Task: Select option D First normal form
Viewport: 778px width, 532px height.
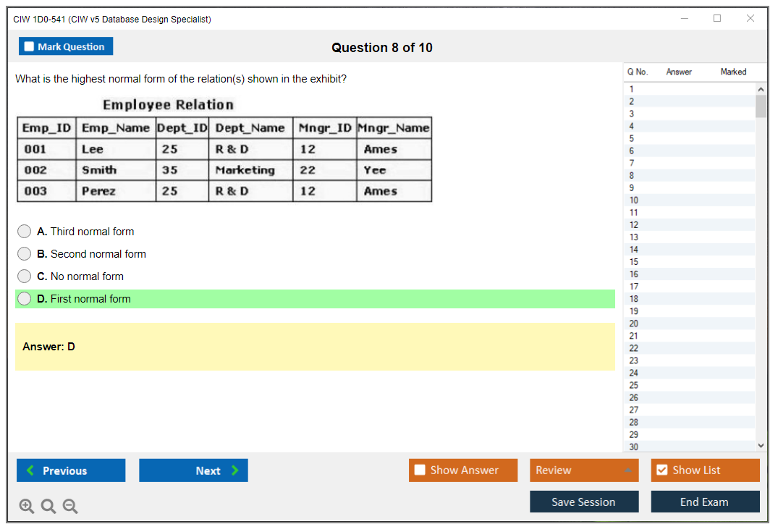Action: coord(25,299)
